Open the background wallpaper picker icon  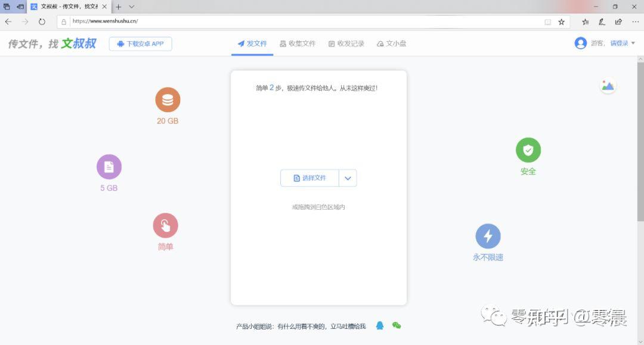[608, 85]
